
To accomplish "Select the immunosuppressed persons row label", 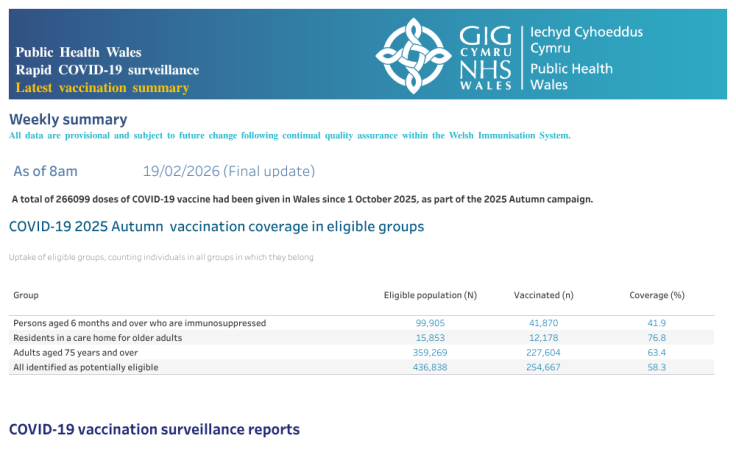I will click(139, 323).
